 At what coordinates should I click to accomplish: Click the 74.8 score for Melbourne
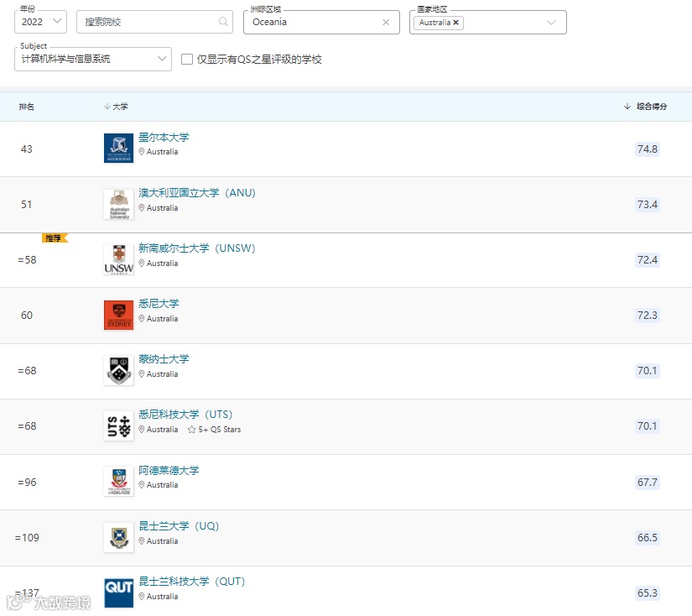[x=647, y=149]
